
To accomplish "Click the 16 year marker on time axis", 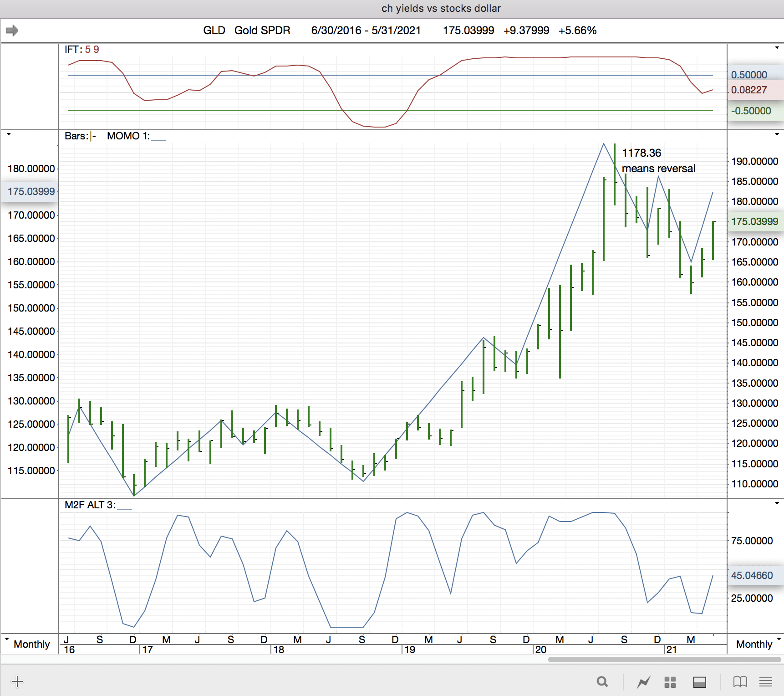I will pyautogui.click(x=69, y=650).
